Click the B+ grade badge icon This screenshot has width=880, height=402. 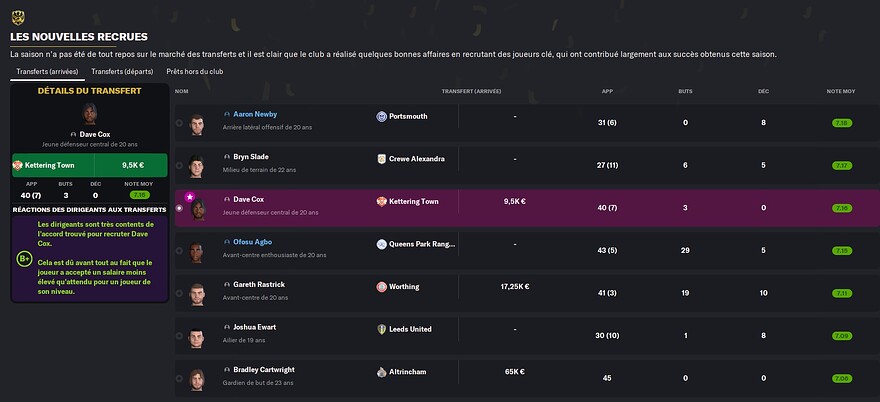tap(24, 259)
